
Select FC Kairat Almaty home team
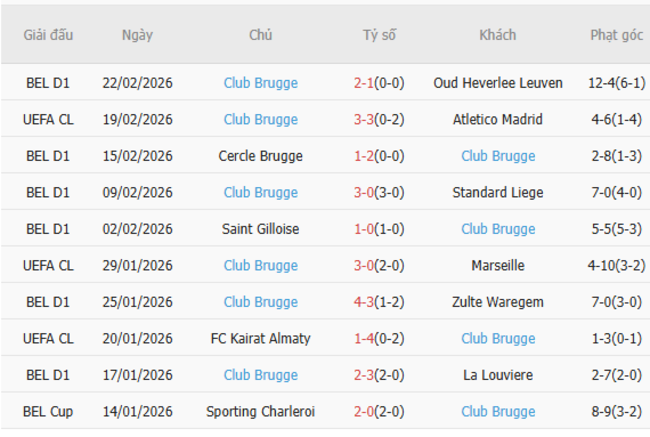click(260, 339)
